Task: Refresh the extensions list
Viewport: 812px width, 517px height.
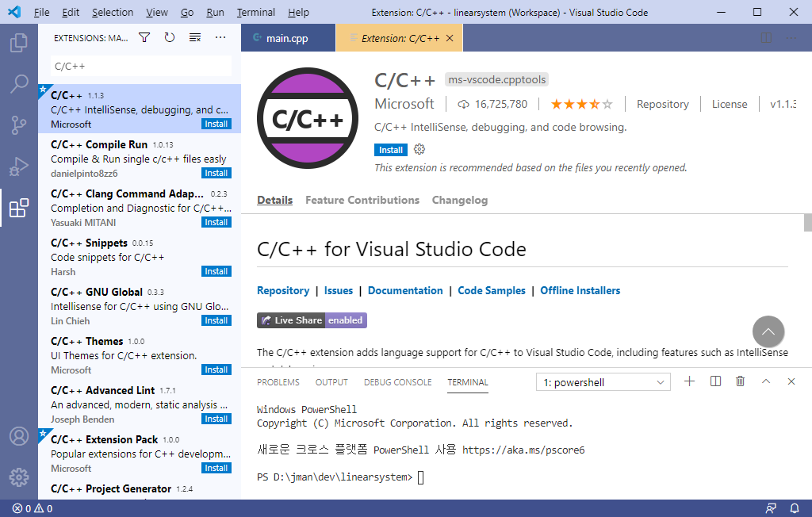Action: 170,37
